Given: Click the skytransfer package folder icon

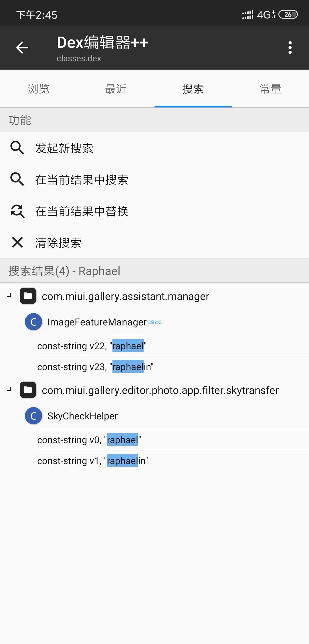Looking at the screenshot, I should click(28, 390).
